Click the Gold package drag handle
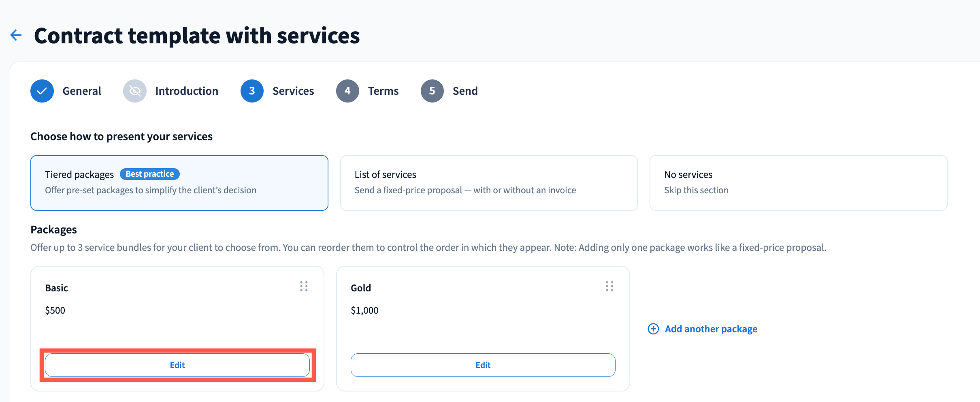Viewport: 980px width, 402px height. (609, 287)
